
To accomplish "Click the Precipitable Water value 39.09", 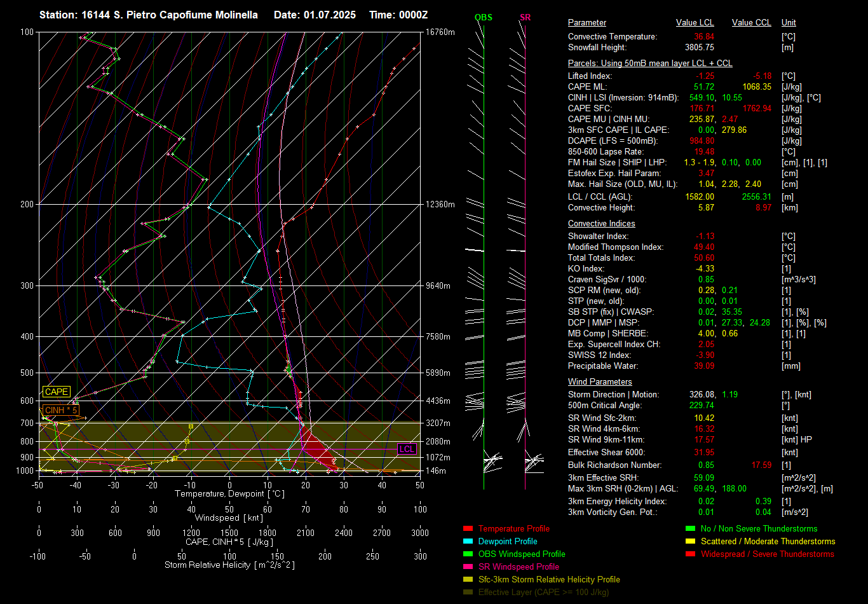I will 704,366.
